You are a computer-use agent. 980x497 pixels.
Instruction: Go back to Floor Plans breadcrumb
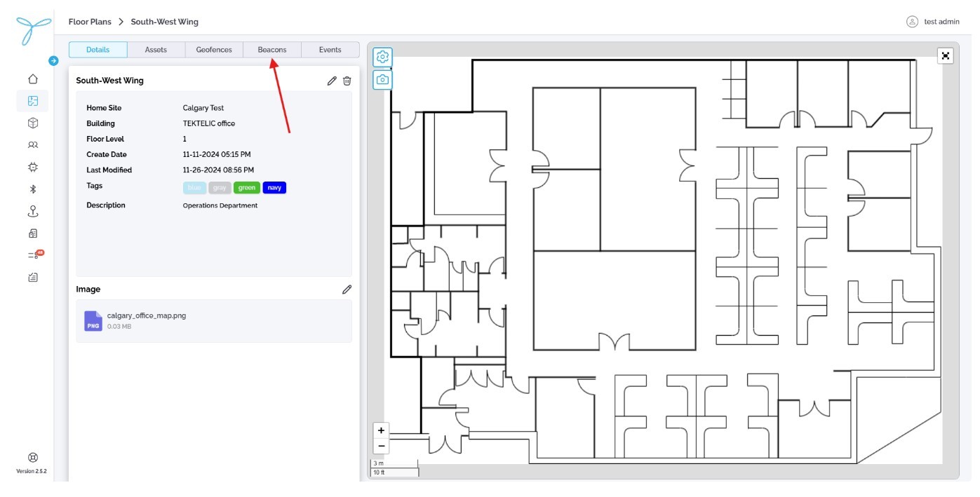pos(90,22)
